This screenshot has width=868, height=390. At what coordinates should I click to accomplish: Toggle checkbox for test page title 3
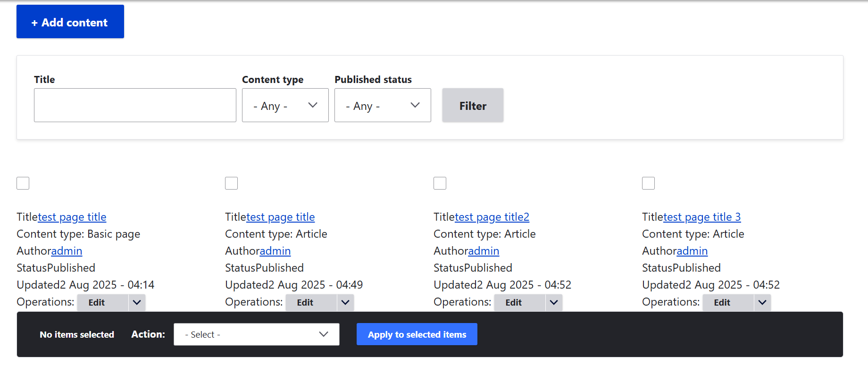click(649, 183)
